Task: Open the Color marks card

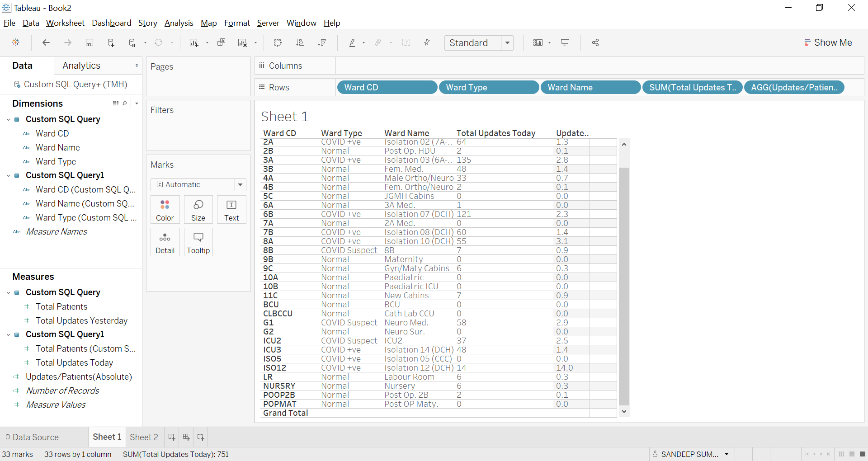Action: (165, 210)
